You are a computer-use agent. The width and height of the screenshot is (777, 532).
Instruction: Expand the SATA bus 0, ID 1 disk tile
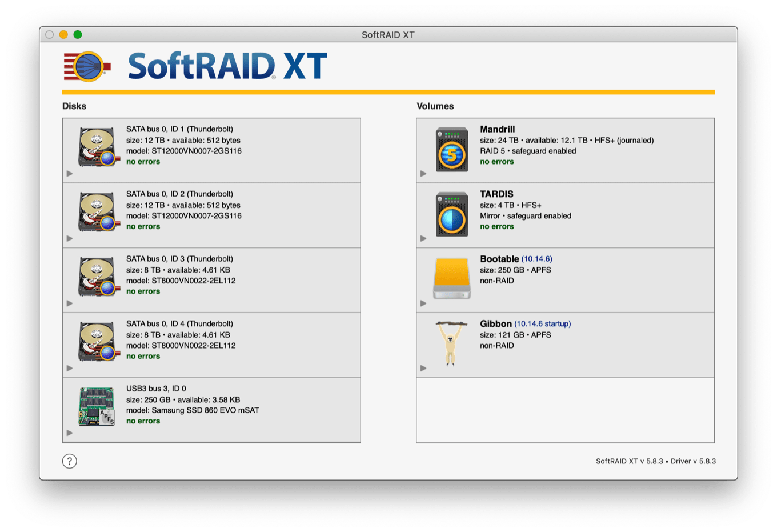(x=70, y=174)
